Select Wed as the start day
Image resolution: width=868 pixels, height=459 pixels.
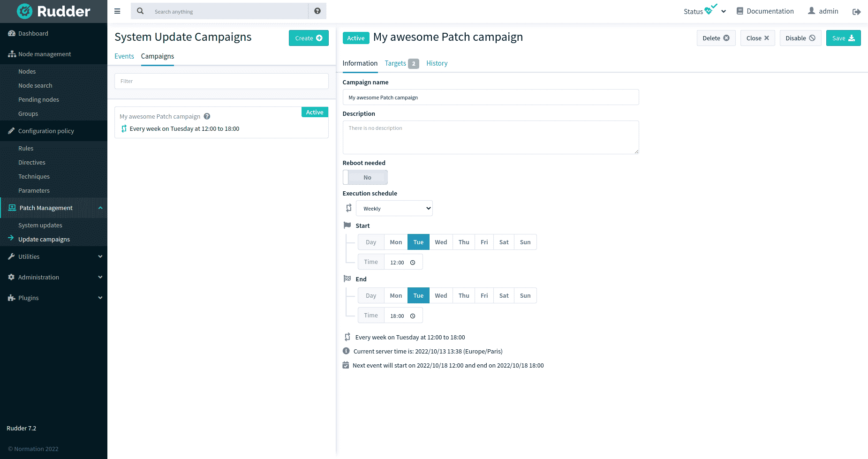point(441,242)
